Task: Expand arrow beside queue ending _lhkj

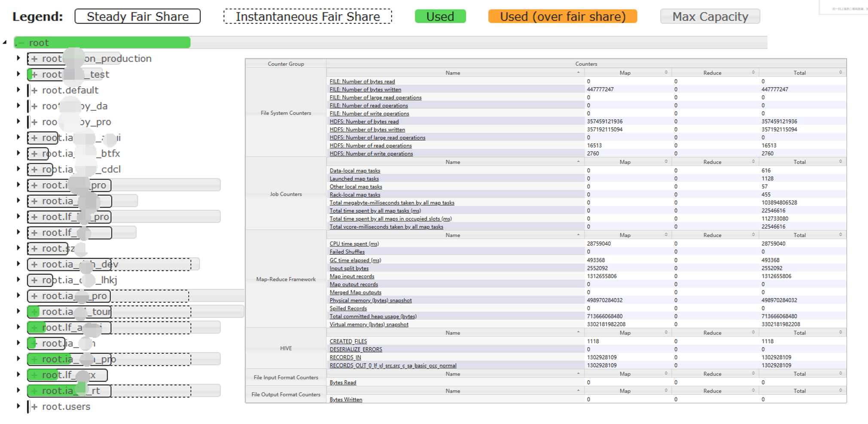Action: point(18,279)
